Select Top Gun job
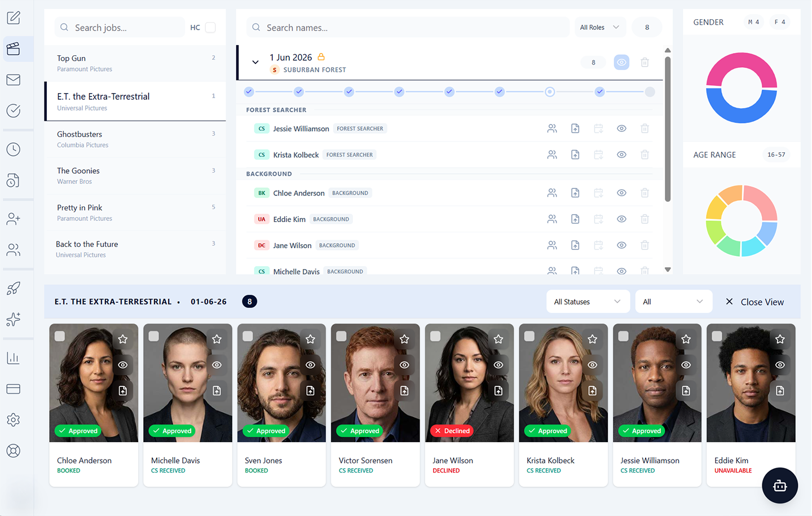The width and height of the screenshot is (812, 516). [135, 63]
